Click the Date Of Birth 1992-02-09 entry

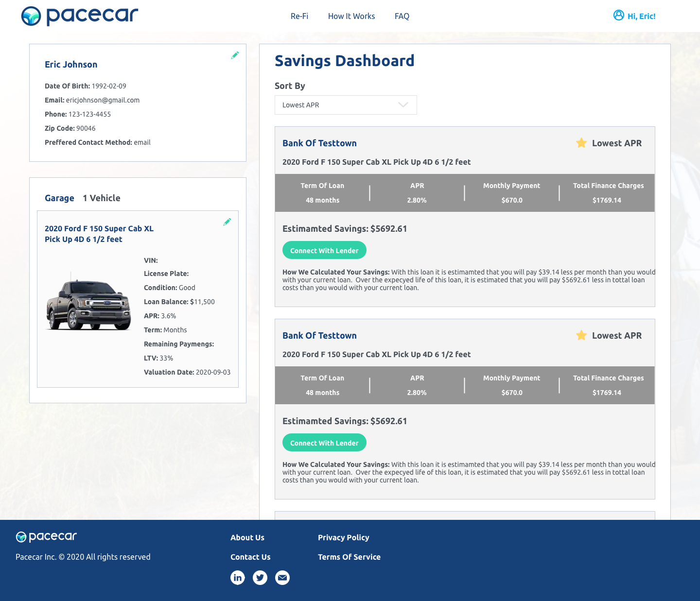pos(86,86)
